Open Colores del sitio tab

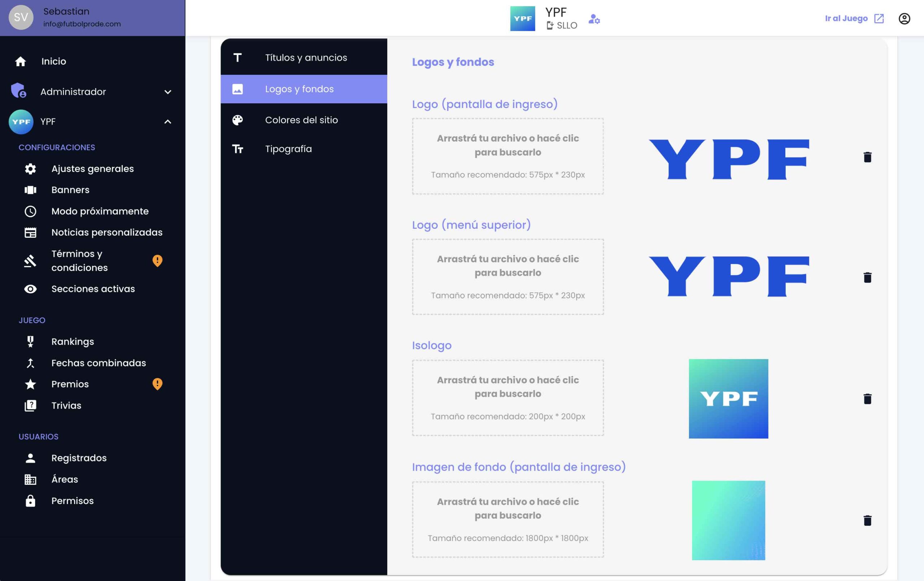(x=301, y=120)
